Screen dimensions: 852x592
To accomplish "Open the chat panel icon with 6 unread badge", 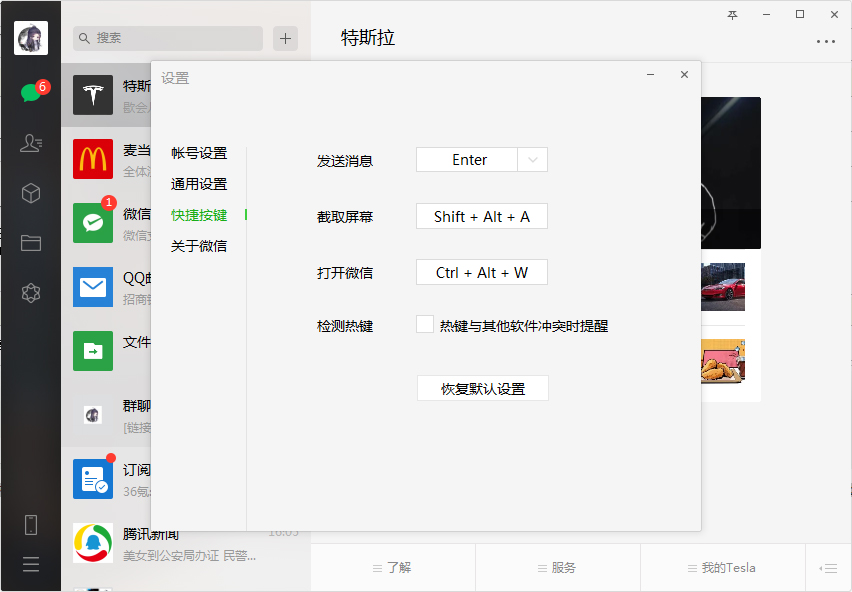I will (30, 90).
